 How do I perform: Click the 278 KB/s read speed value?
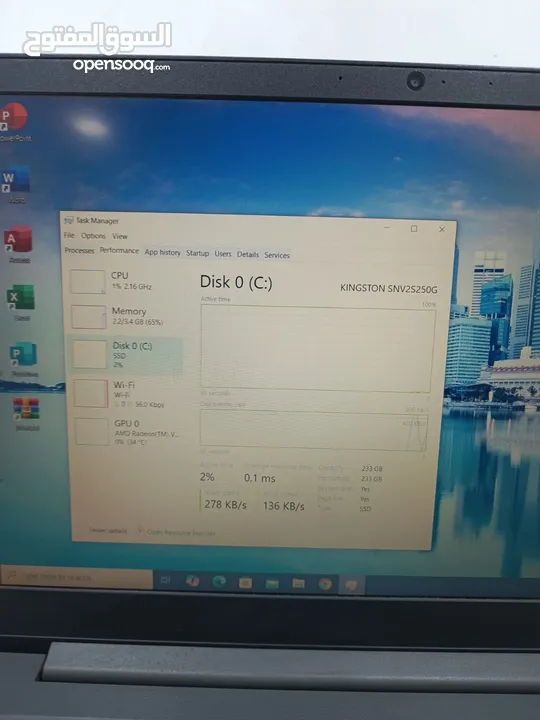pos(225,505)
